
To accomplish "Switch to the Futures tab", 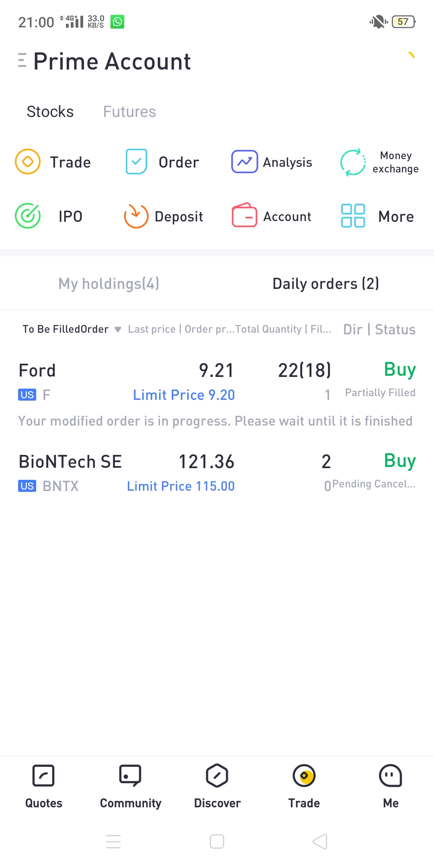I will [129, 112].
